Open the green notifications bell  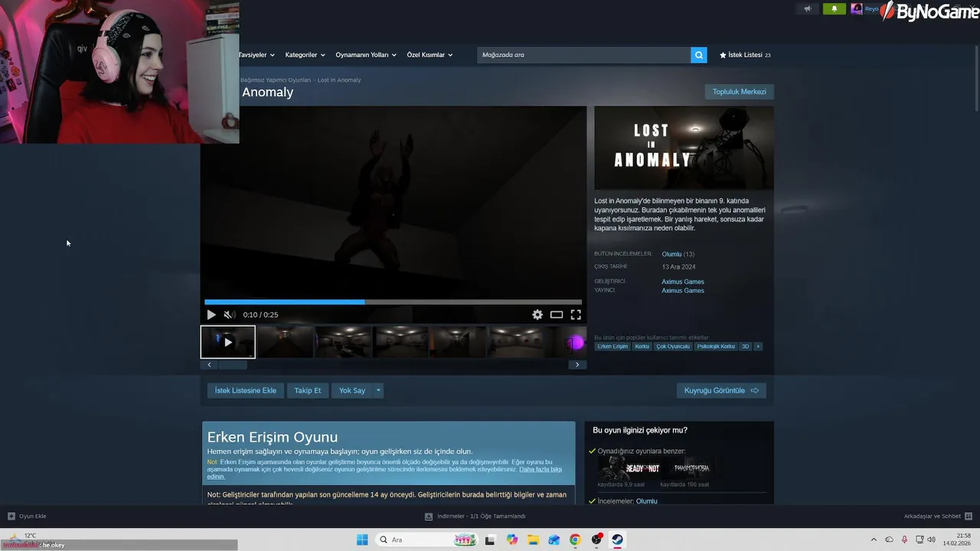click(834, 9)
